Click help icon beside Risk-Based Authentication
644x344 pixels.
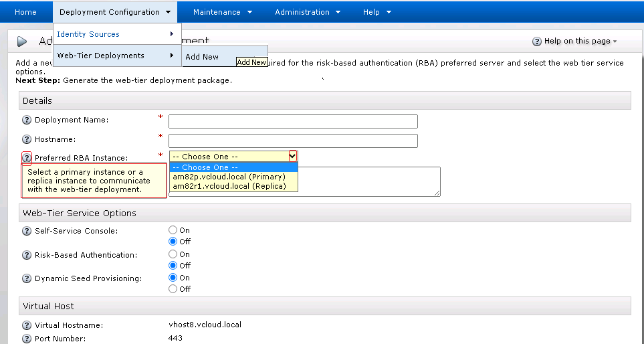[27, 255]
